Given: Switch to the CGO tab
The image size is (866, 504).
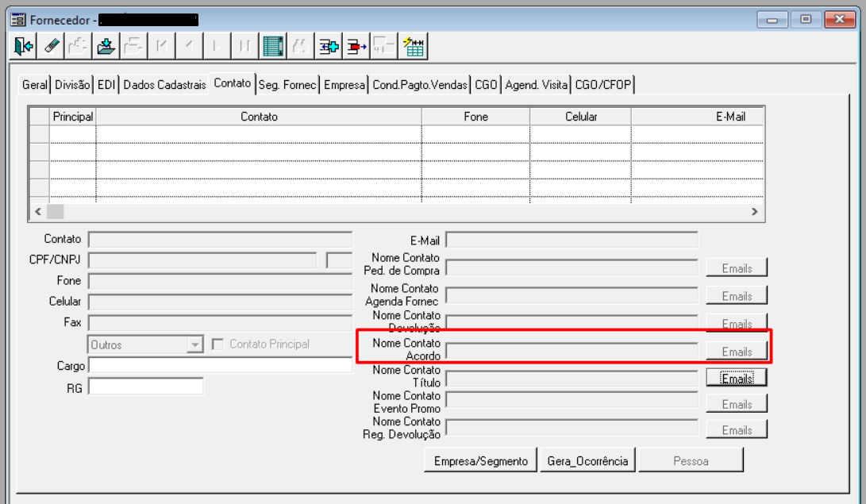Looking at the screenshot, I should 486,84.
